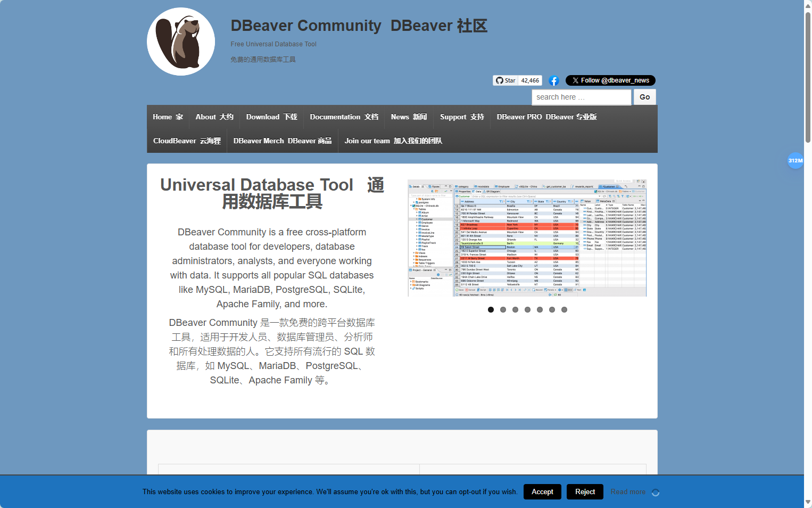Viewport: 812px width, 508px height.
Task: Accept the website cookies
Action: [x=542, y=492]
